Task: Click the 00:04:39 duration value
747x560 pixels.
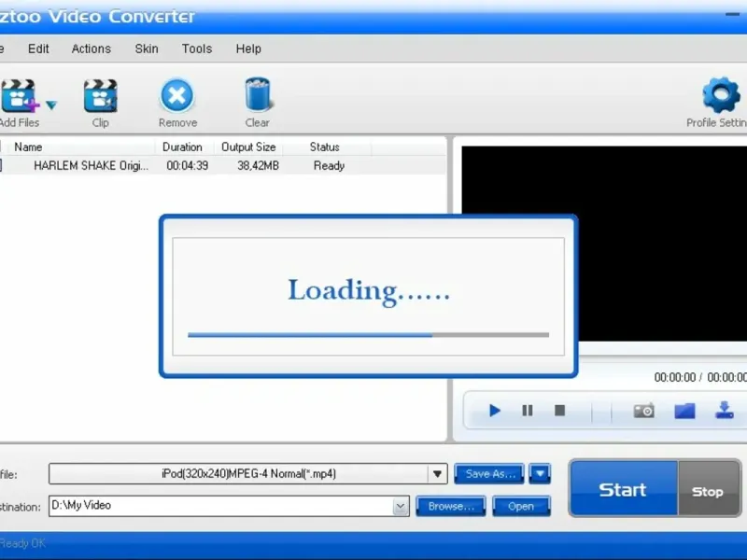Action: (188, 166)
